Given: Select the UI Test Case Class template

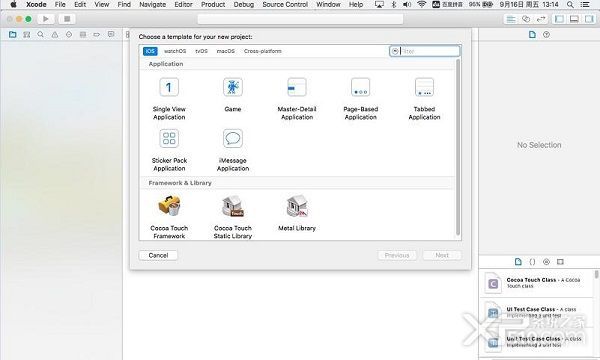Looking at the screenshot, I should click(x=536, y=313).
